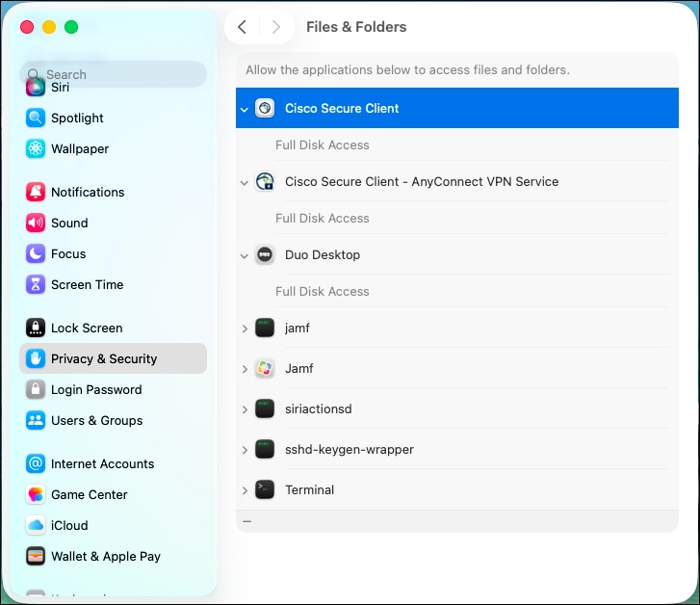The width and height of the screenshot is (700, 605).
Task: Select Full Disk Access under AnyConnect VPN
Action: point(323,218)
